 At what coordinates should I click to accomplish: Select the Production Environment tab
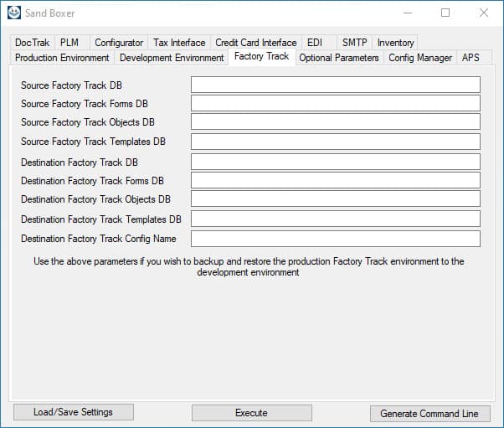pos(62,58)
